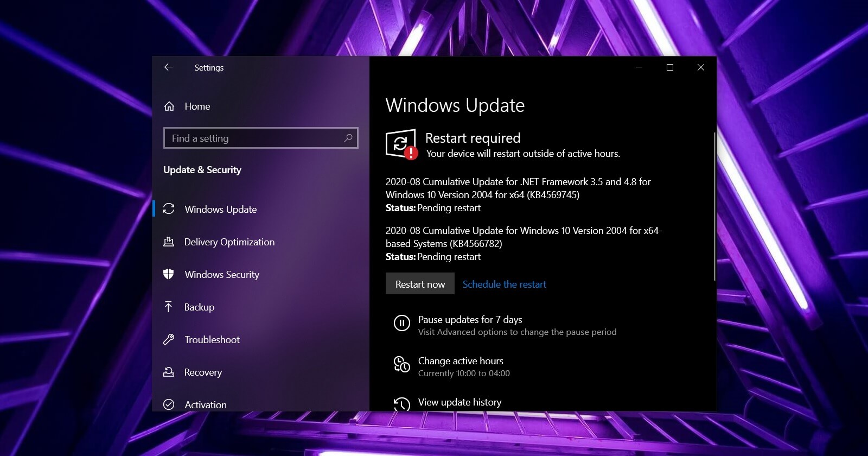Viewport: 868px width, 456px height.
Task: Click the Restart required status icon
Action: coord(401,144)
